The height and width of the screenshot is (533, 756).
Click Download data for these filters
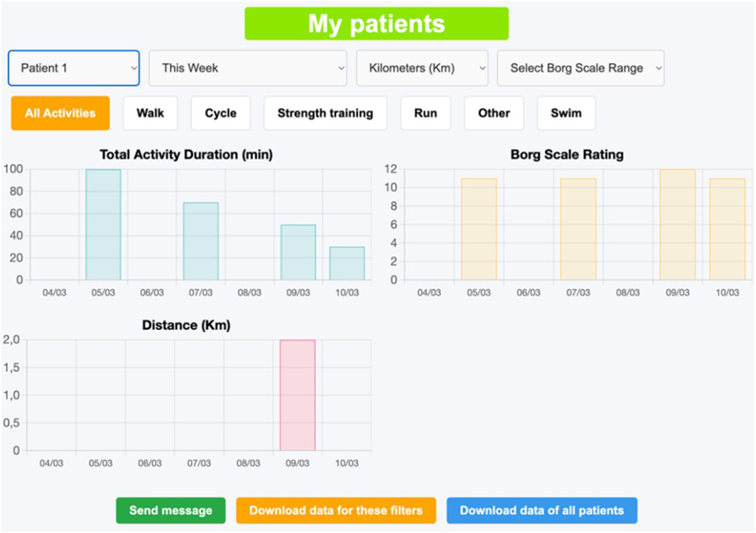coord(336,510)
